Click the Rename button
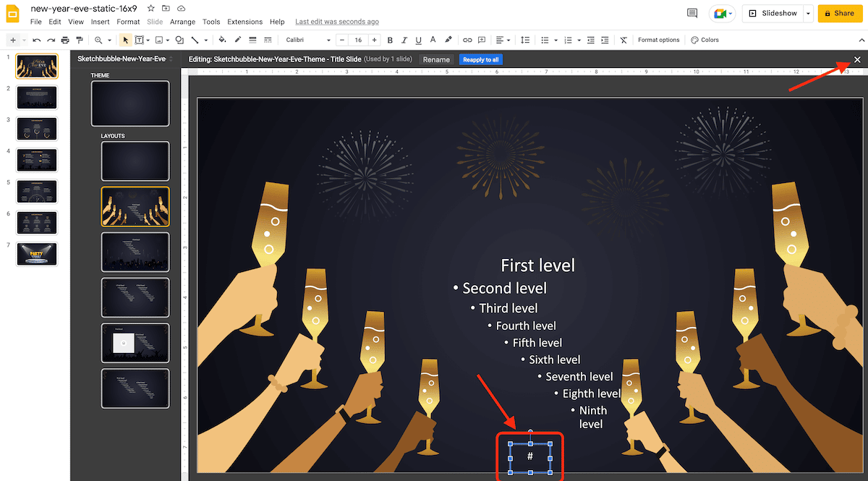The width and height of the screenshot is (868, 481). point(436,59)
